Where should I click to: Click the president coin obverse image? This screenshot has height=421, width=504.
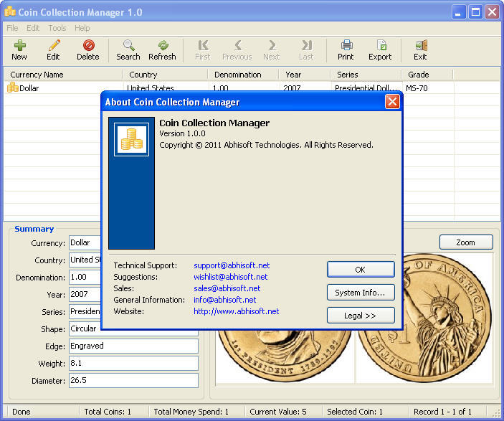click(285, 356)
